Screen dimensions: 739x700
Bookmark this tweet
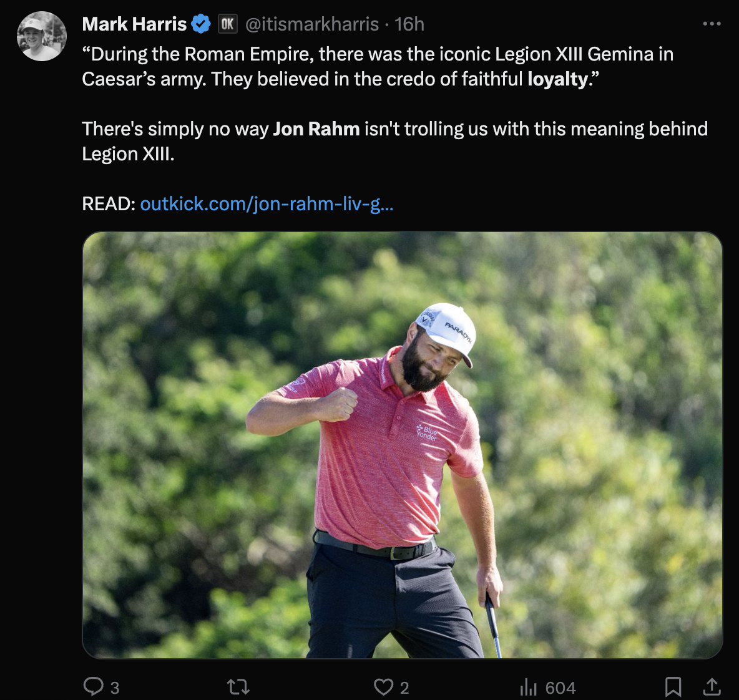coord(673,687)
